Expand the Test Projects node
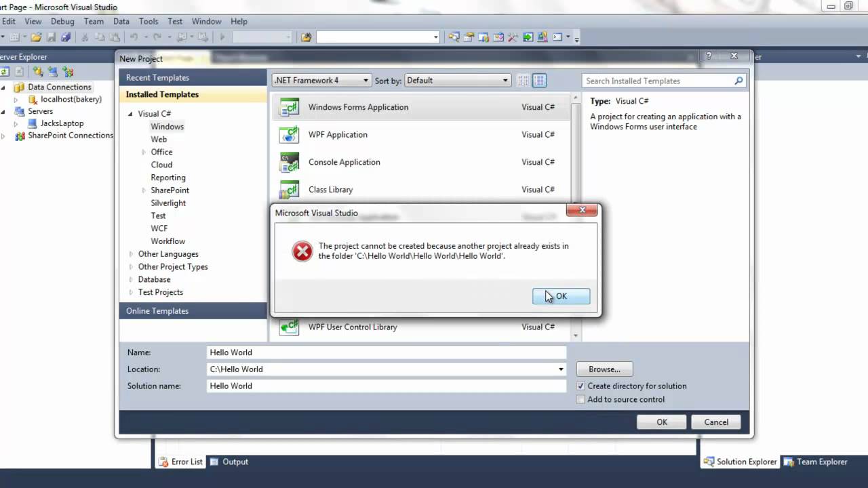Screen dimensions: 868x488 coord(131,292)
